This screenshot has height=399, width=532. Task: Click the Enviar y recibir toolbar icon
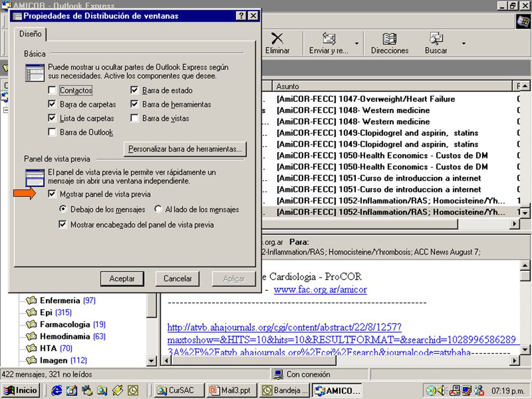pyautogui.click(x=329, y=43)
